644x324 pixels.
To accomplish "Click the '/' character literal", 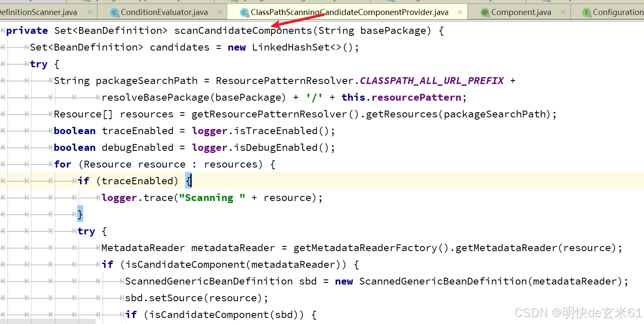I will pyautogui.click(x=314, y=97).
